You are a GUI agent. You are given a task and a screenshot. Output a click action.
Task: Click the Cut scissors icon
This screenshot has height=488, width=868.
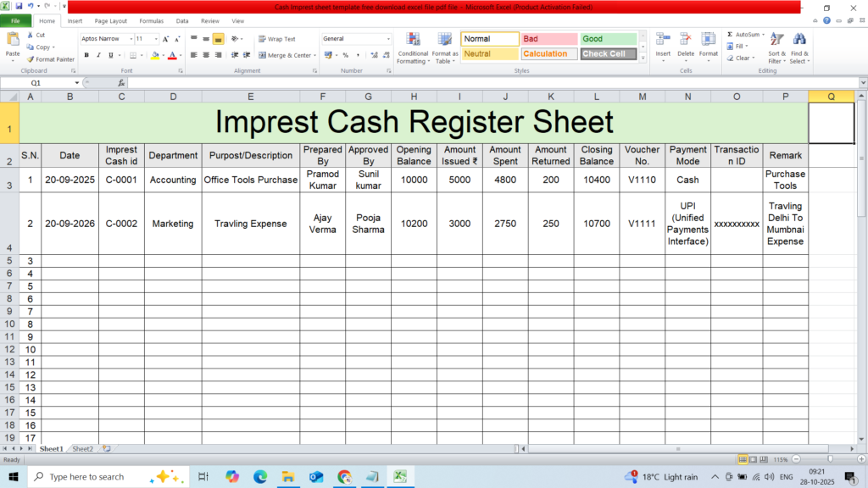[x=31, y=36]
